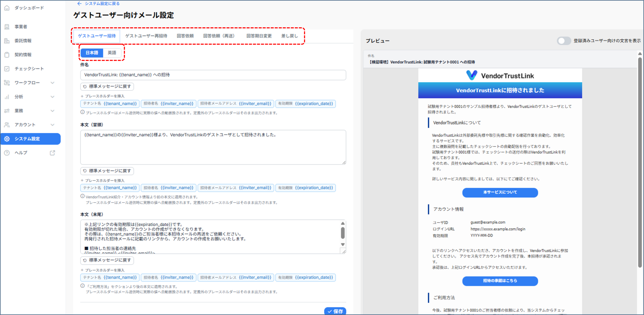Expand the アカウント menu chevron
Image resolution: width=644 pixels, height=315 pixels.
(x=53, y=125)
